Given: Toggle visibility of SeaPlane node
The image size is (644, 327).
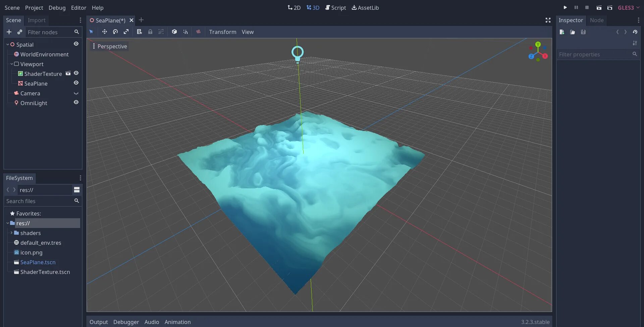Looking at the screenshot, I should 76,83.
